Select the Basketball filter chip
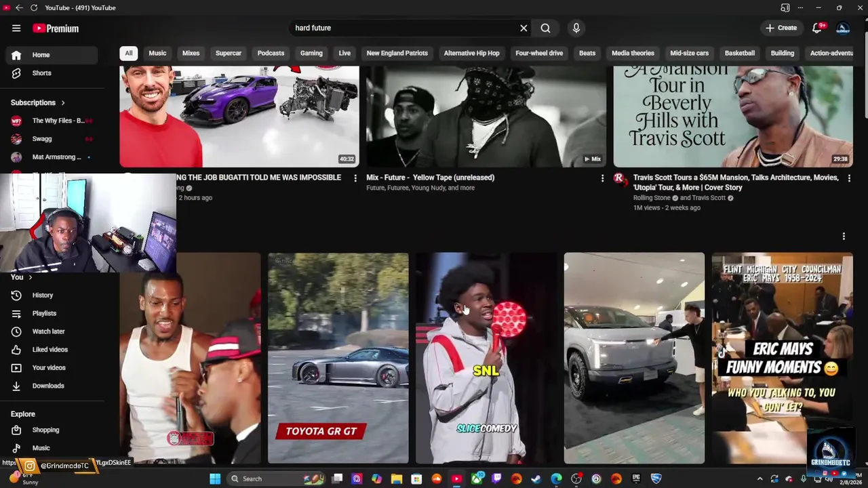868x488 pixels. (740, 53)
